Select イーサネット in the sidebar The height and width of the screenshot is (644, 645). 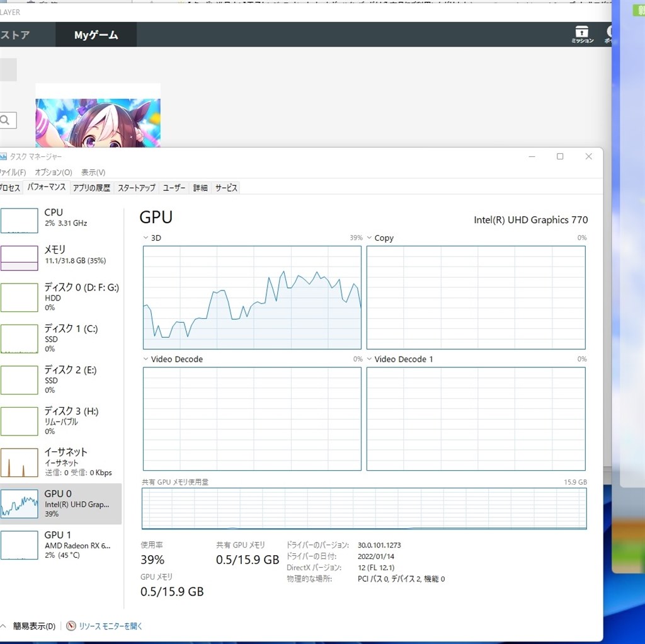(61, 462)
